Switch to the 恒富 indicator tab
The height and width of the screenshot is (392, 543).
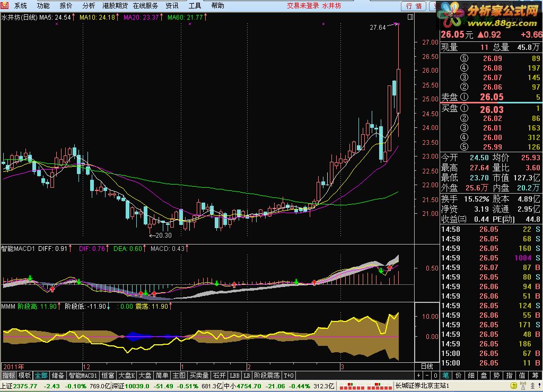(x=108, y=376)
